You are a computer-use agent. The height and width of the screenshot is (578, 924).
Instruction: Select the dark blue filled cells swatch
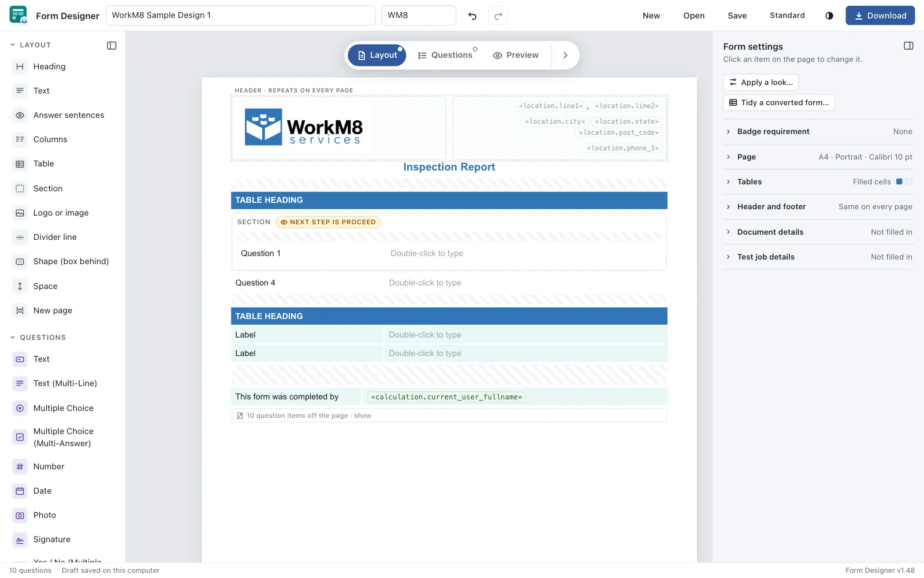[899, 181]
